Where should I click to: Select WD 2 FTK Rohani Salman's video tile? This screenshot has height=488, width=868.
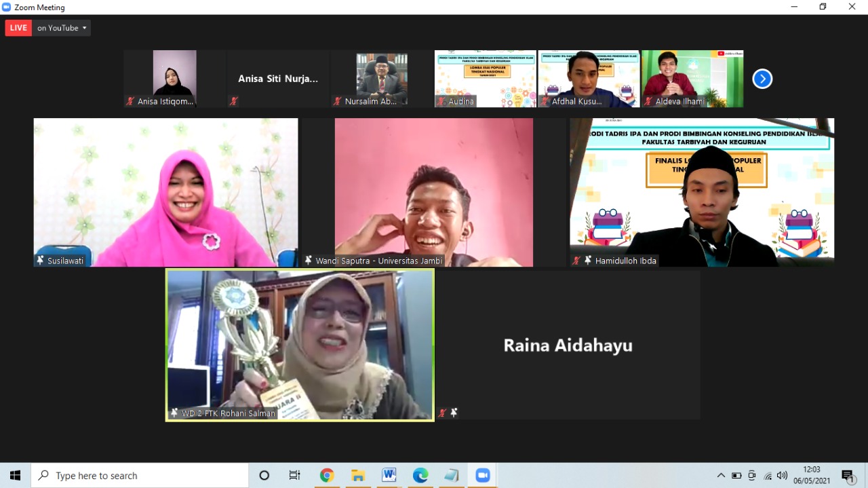click(x=300, y=345)
